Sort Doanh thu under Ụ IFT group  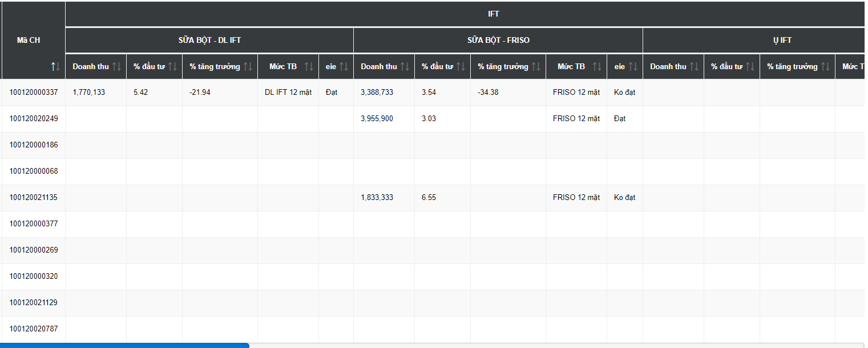tap(694, 67)
